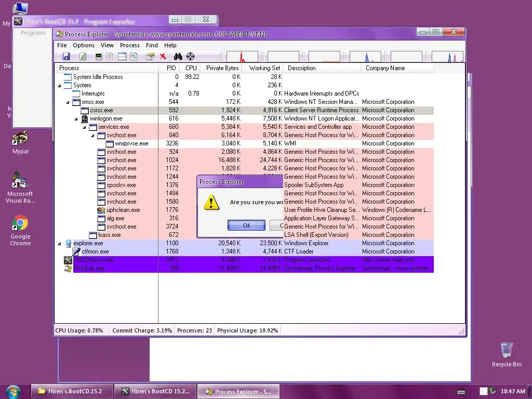Open the System Information graph icon
This screenshot has width=532, height=399.
[x=98, y=56]
